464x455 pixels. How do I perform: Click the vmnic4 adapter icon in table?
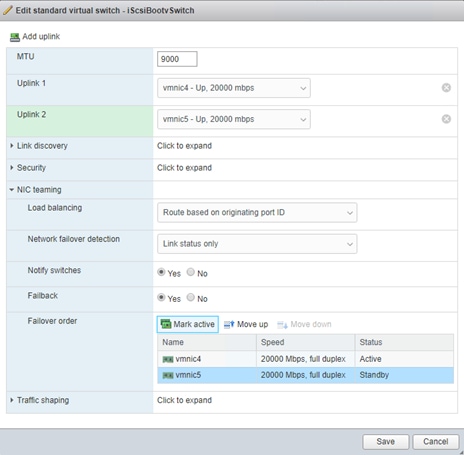pos(168,359)
